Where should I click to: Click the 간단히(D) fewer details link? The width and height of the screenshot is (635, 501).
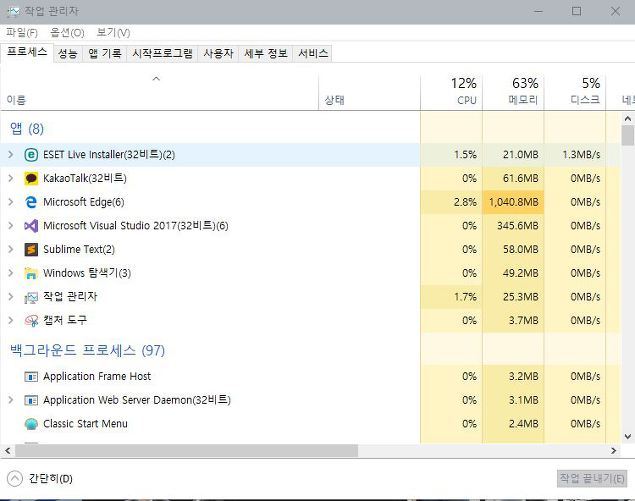pos(51,479)
